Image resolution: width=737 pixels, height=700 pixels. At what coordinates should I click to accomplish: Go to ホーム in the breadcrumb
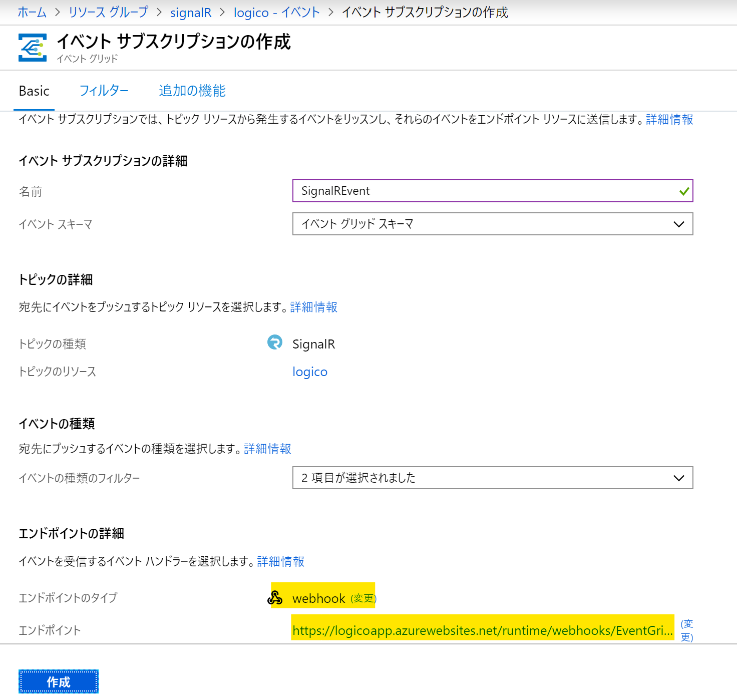point(32,13)
